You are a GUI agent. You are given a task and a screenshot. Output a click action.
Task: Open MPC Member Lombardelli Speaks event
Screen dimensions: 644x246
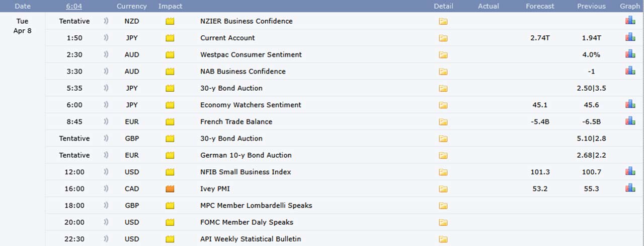click(x=256, y=205)
